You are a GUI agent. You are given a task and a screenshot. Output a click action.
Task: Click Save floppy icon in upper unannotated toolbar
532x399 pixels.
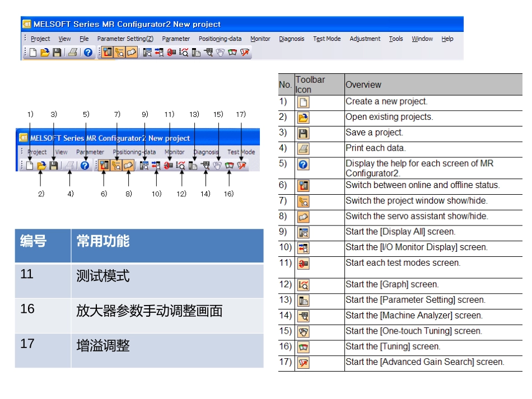(x=57, y=52)
